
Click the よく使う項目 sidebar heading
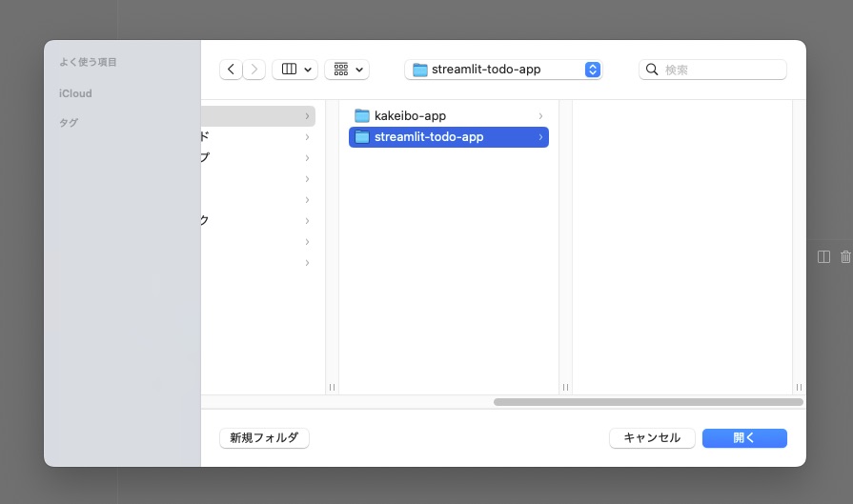(88, 62)
